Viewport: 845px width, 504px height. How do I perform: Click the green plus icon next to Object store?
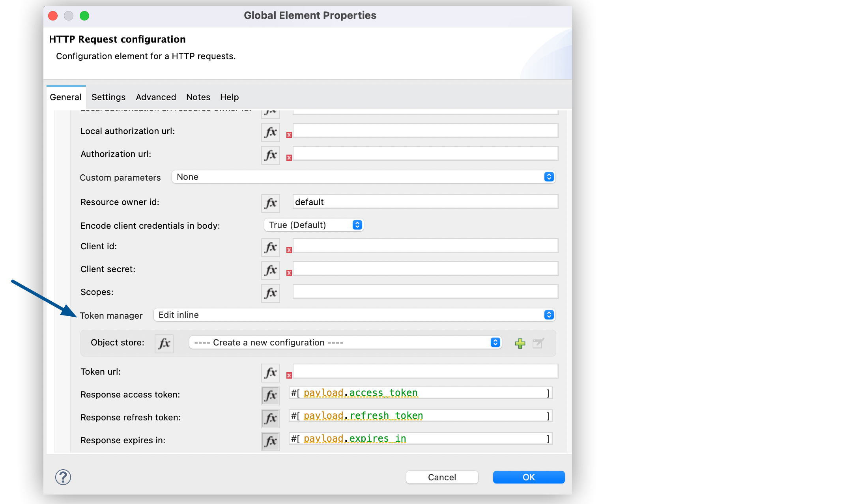coord(520,343)
